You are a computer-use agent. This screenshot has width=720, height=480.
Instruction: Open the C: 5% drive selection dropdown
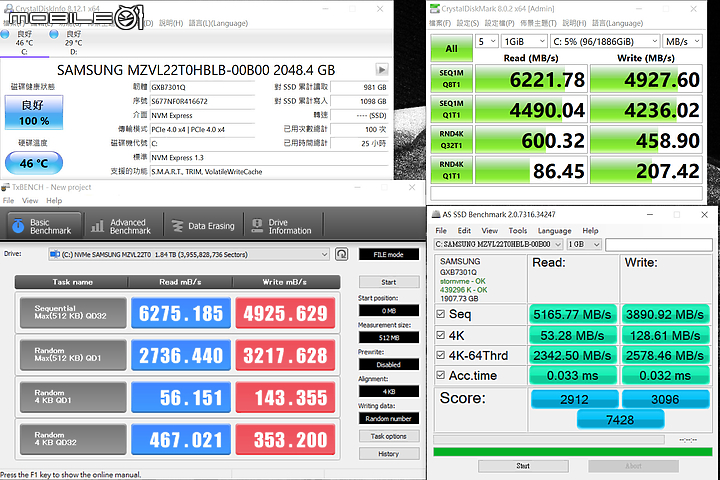pos(605,41)
